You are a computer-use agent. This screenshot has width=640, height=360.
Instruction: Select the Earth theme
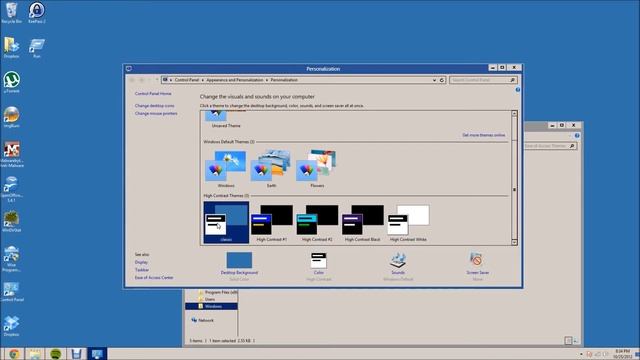tap(271, 169)
